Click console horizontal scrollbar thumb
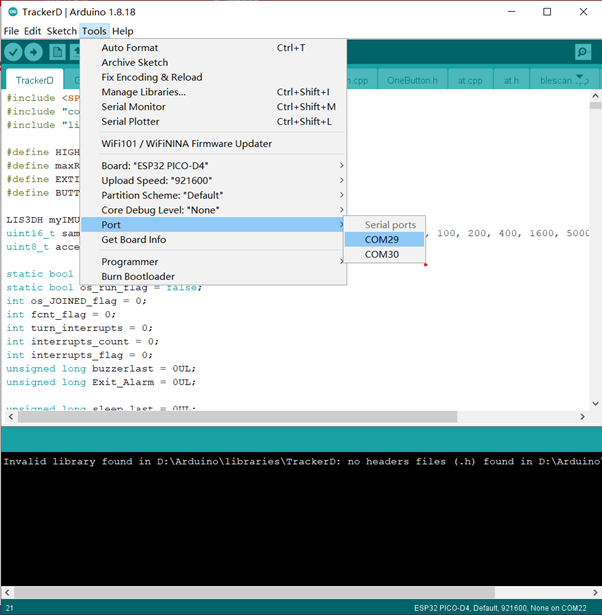This screenshot has height=615, width=602. click(255, 592)
